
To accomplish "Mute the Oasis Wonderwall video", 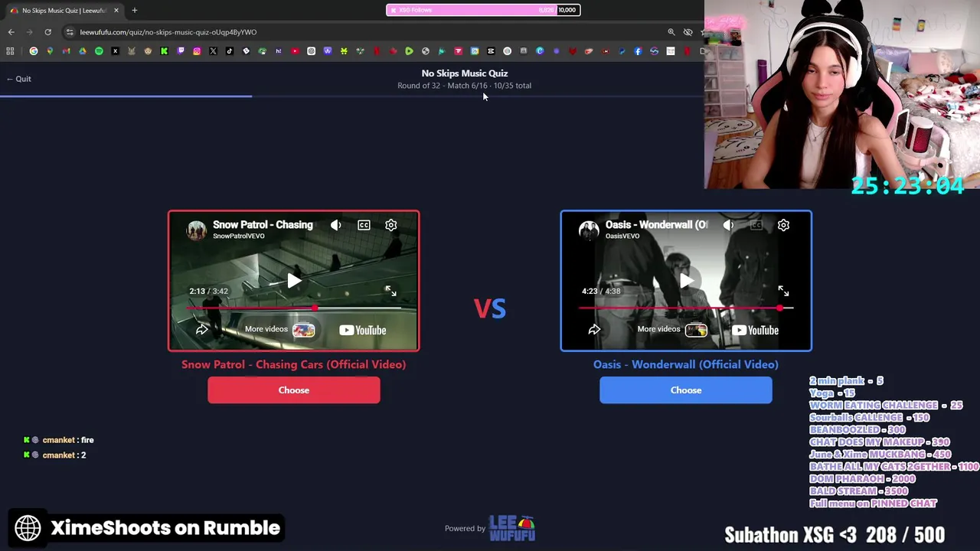I will tap(728, 225).
